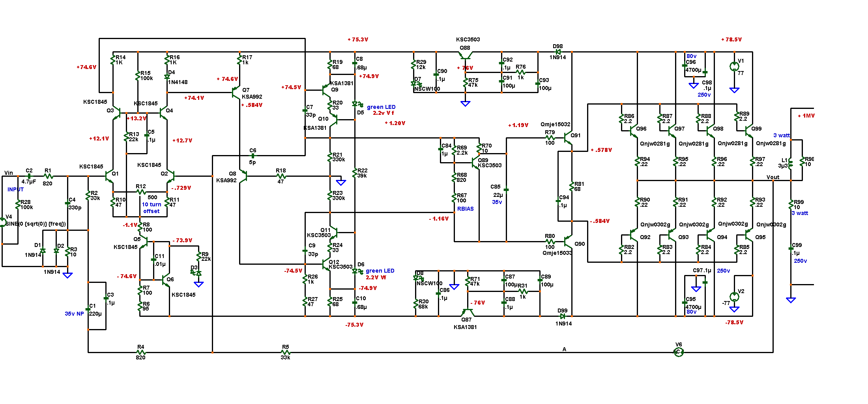Select the D3 LED near R9

coord(196,273)
